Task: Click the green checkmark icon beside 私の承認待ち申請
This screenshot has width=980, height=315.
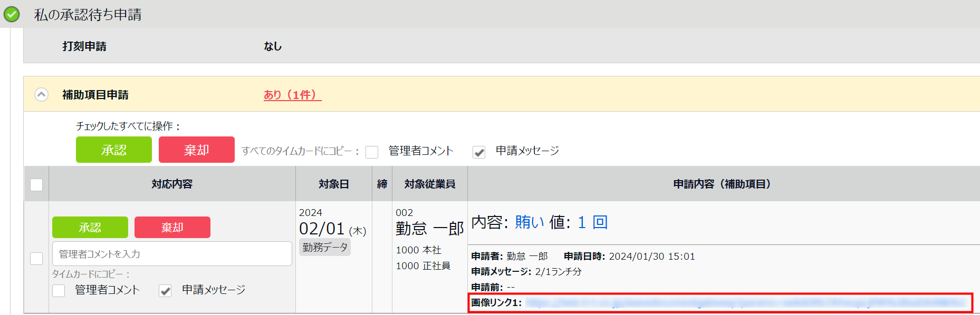Action: [x=12, y=14]
